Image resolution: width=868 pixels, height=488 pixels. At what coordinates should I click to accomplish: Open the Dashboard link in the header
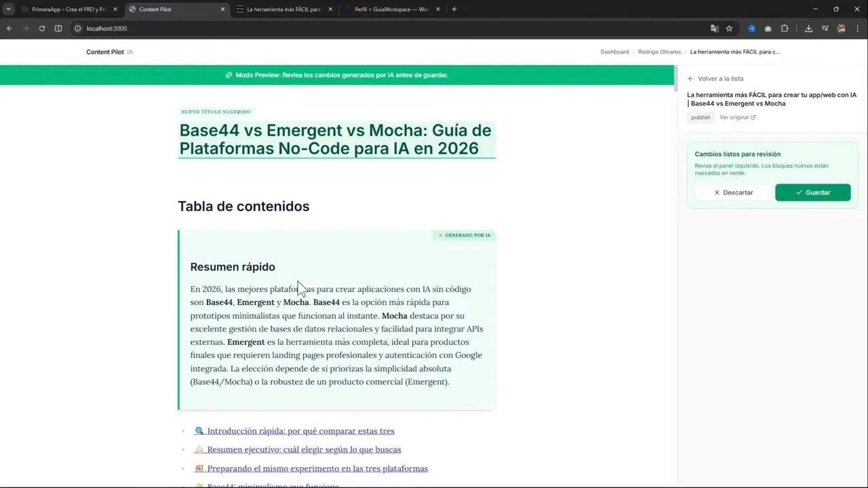614,52
